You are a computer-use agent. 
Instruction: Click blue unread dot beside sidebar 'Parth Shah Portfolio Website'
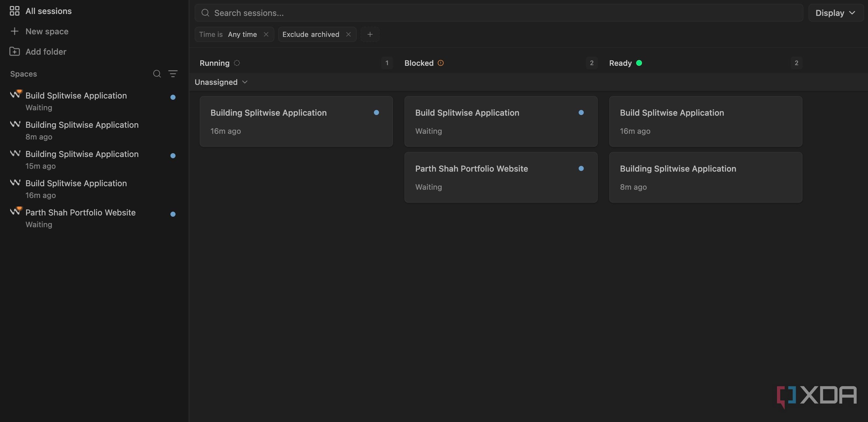coord(173,214)
